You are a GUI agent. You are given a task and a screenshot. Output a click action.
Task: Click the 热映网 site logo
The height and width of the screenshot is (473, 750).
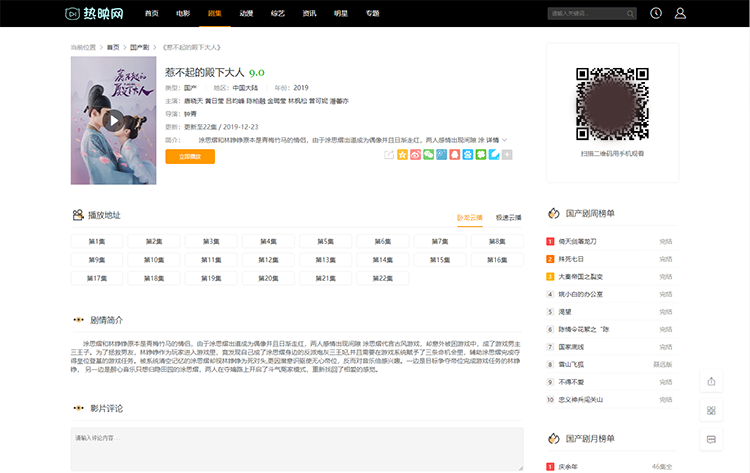tap(94, 13)
